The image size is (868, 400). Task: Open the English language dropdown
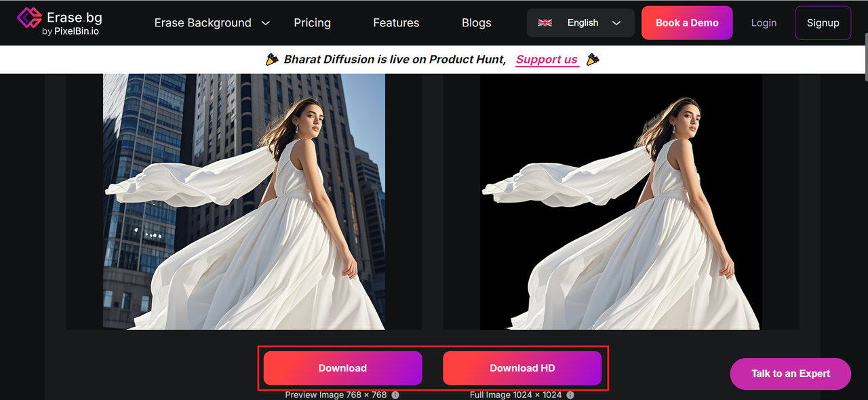(x=580, y=23)
